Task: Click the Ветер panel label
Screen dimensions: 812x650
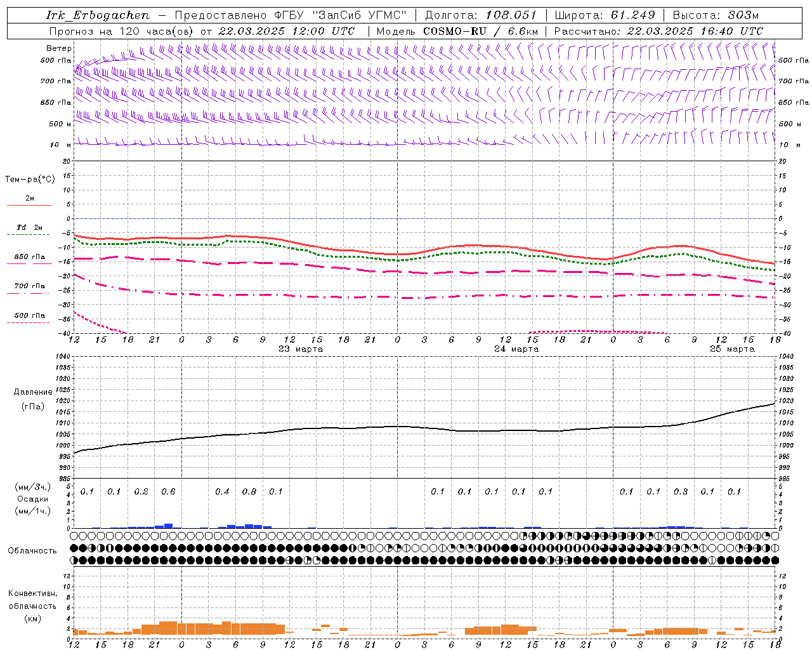Action: (59, 48)
